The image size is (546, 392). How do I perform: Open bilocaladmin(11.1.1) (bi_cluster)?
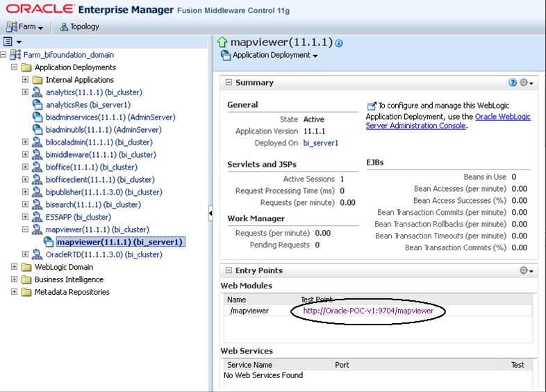99,142
